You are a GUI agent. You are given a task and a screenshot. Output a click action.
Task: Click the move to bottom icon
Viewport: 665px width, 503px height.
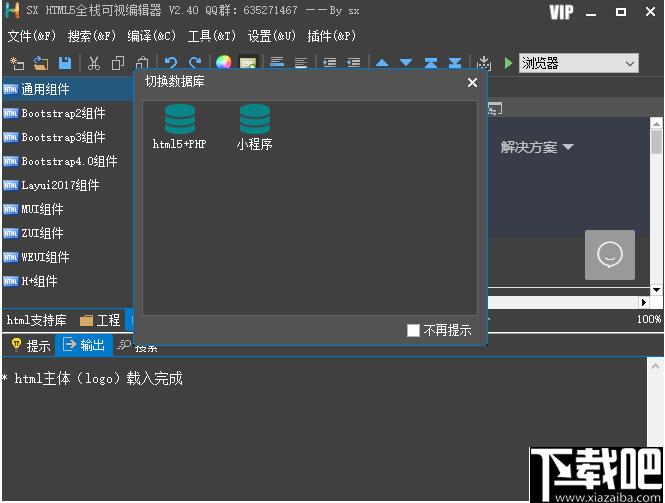[455, 63]
